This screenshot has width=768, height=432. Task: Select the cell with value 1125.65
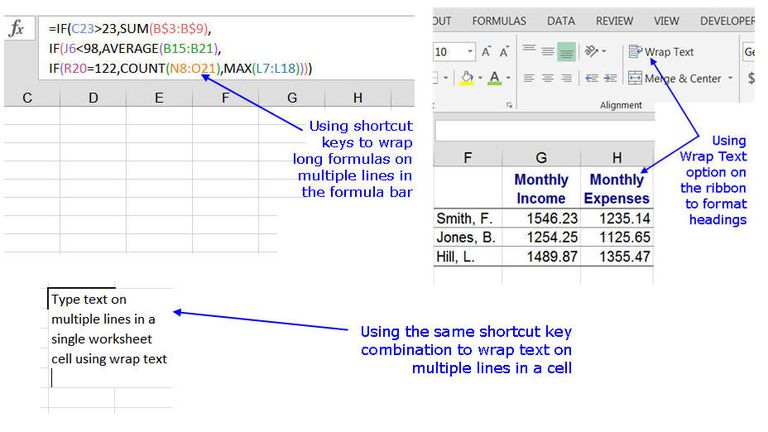(617, 238)
